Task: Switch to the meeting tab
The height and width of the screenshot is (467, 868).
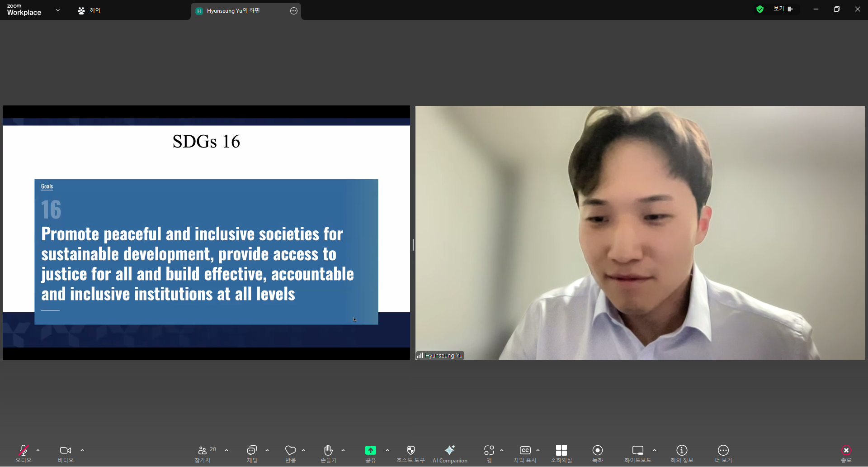Action: point(90,10)
